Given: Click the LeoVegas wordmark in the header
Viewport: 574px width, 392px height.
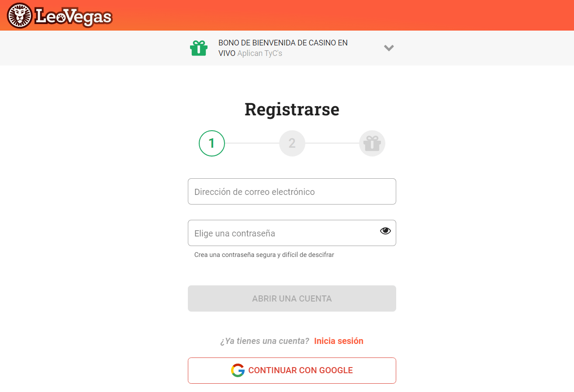Looking at the screenshot, I should 73,15.
